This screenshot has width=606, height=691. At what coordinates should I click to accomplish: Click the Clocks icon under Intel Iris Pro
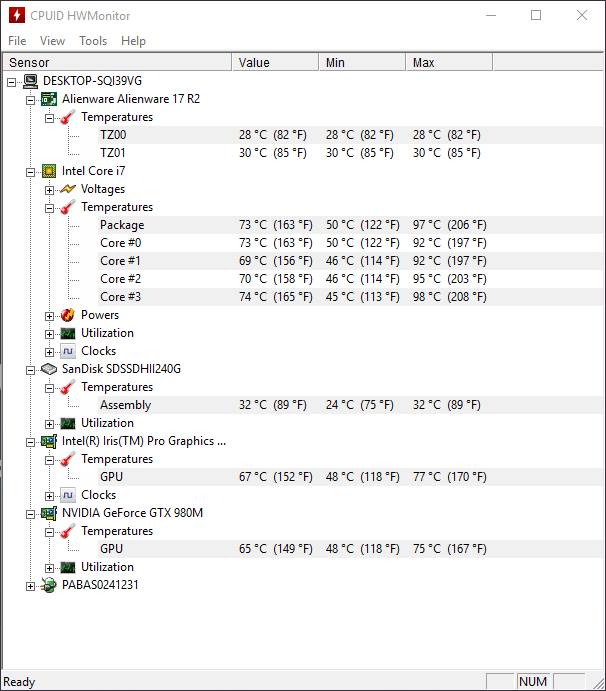pos(68,495)
